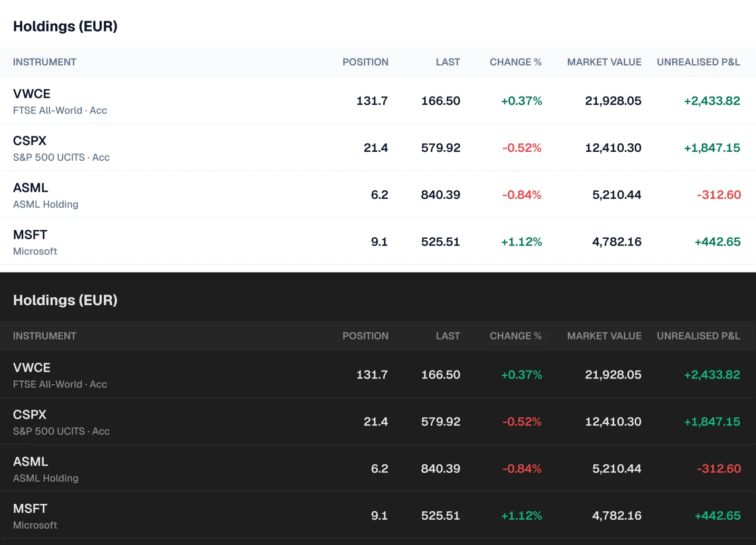This screenshot has width=756, height=545.
Task: Select the LAST column header in the light table
Action: tap(448, 62)
